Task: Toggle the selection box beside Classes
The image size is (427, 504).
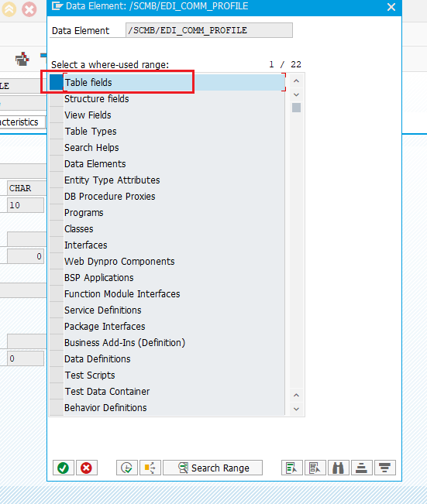Action: tap(57, 229)
